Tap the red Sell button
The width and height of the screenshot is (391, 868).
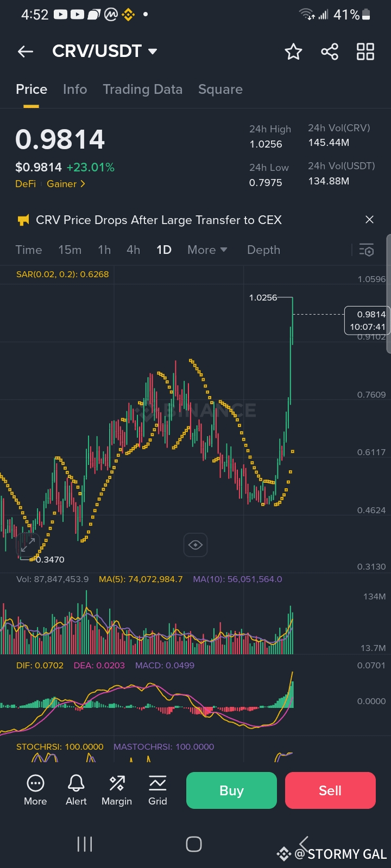pos(330,790)
